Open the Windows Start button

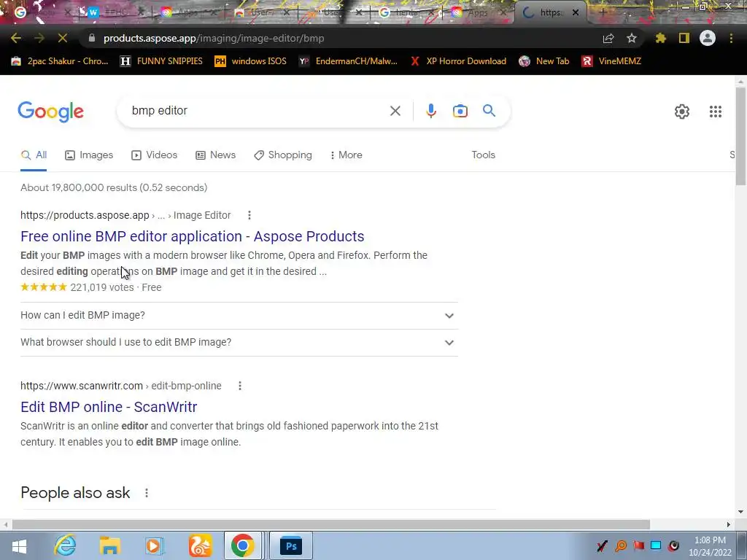point(19,545)
